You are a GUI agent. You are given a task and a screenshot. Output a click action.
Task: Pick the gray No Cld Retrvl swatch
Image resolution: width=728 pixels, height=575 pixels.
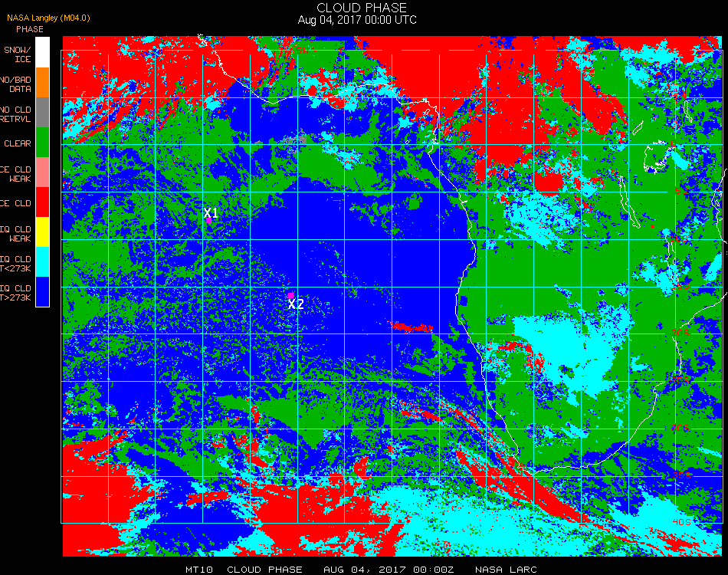pos(42,113)
